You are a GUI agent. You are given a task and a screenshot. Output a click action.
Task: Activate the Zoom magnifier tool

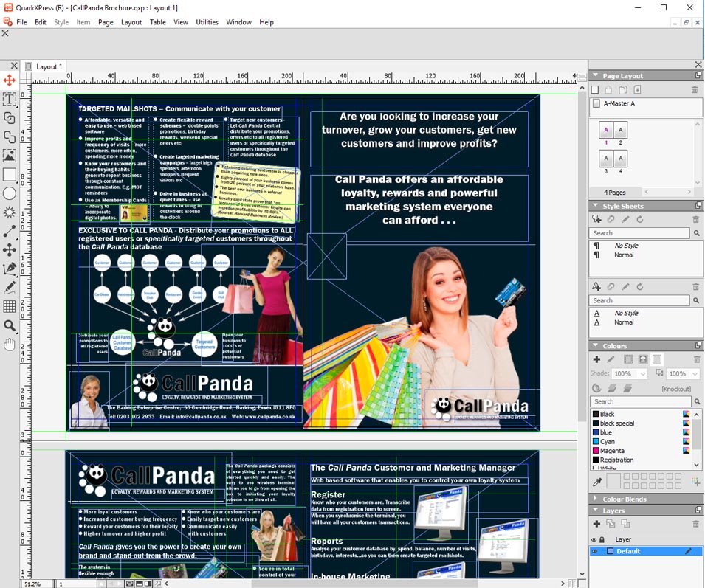coord(10,325)
